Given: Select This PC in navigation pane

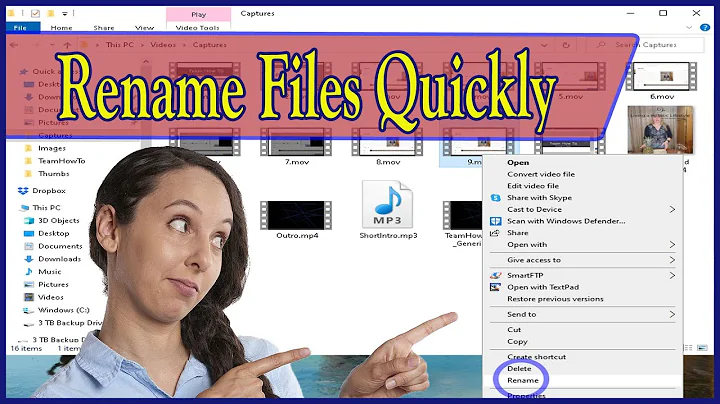Looking at the screenshot, I should pyautogui.click(x=46, y=208).
